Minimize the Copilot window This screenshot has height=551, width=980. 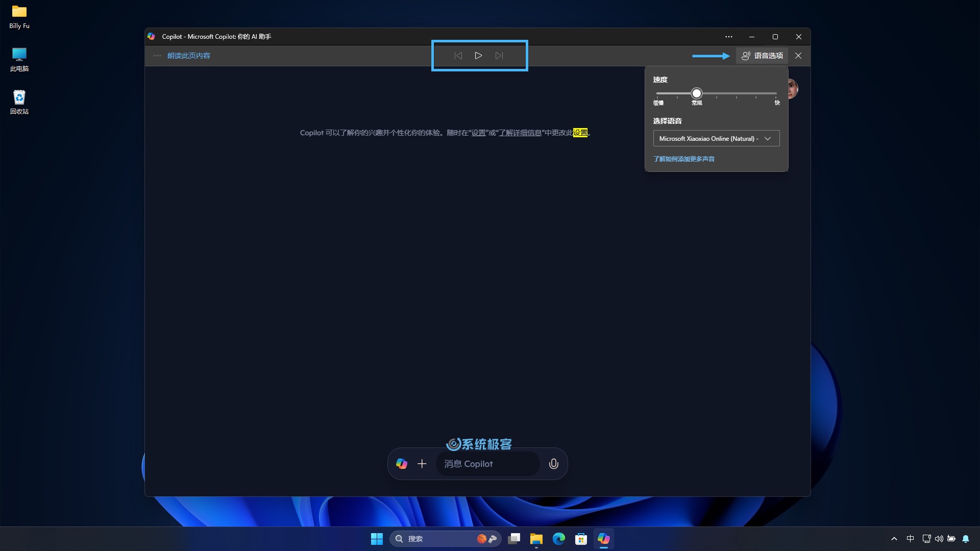point(752,37)
